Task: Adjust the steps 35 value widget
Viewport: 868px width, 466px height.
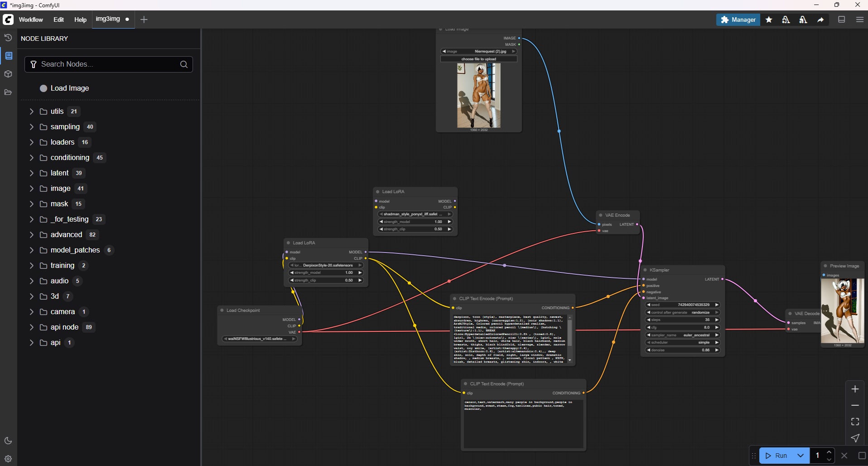Action: (683, 320)
